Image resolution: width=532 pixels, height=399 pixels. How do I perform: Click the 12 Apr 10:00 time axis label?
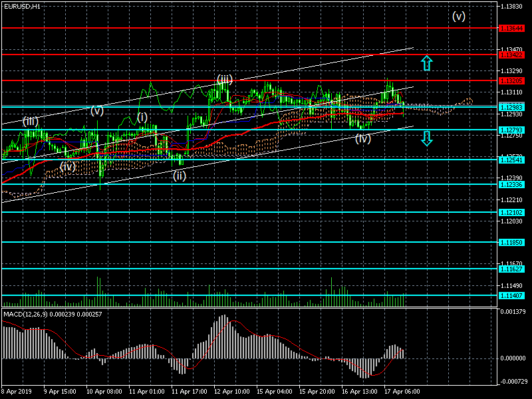point(233,392)
